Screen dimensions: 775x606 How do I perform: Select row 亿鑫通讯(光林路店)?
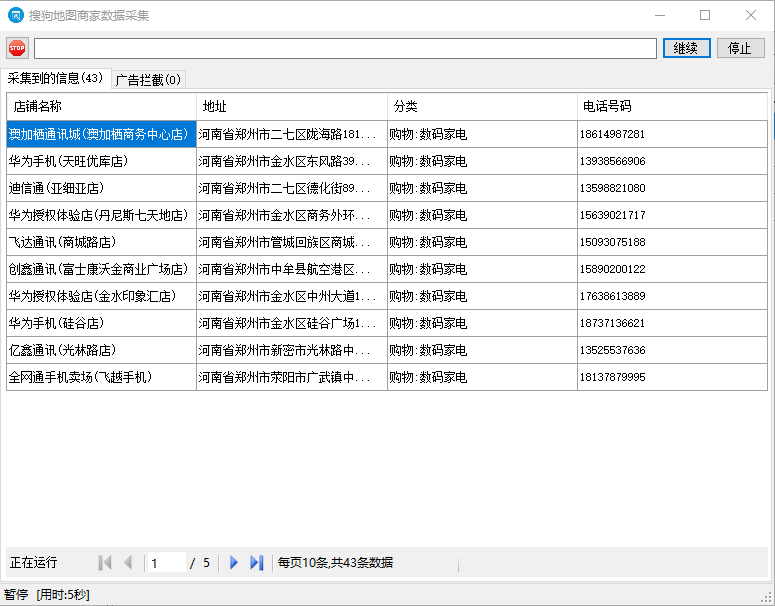[x=387, y=350]
